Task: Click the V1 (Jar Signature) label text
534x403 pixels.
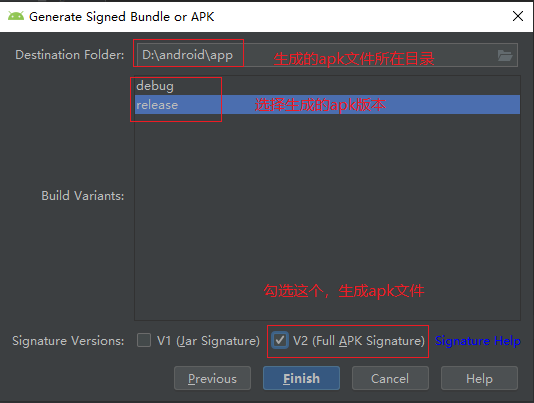Action: [x=208, y=341]
